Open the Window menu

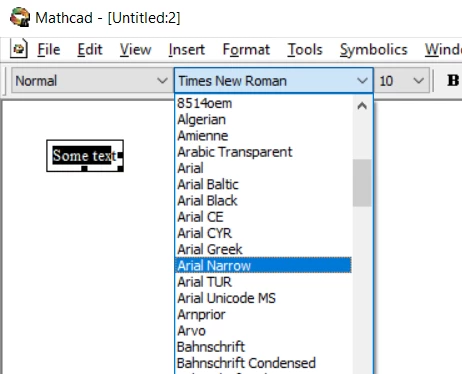(443, 50)
